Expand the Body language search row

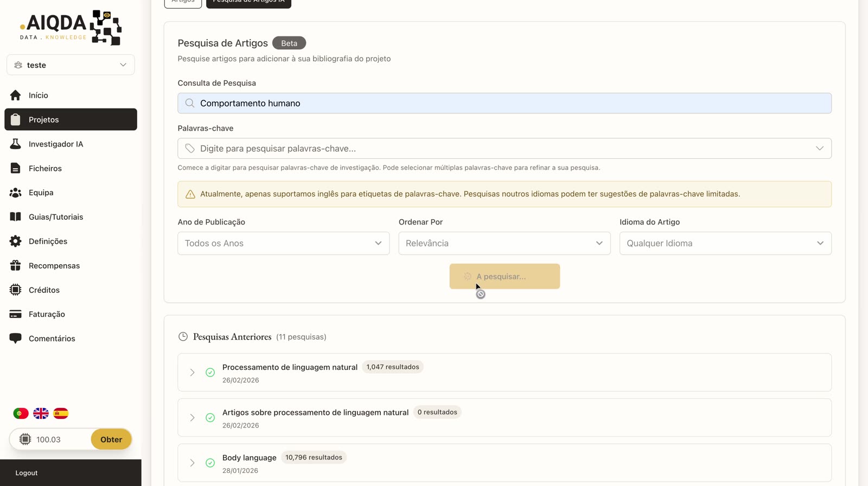point(192,463)
